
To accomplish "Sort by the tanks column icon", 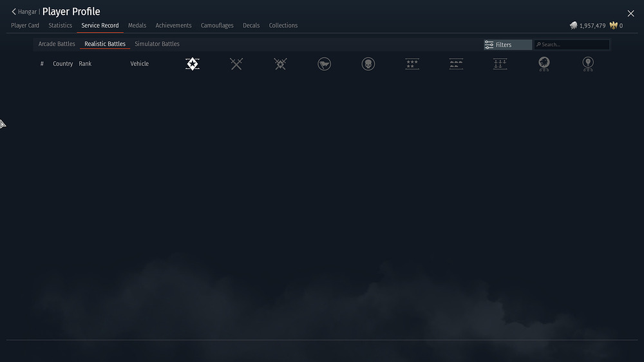I will 456,64.
